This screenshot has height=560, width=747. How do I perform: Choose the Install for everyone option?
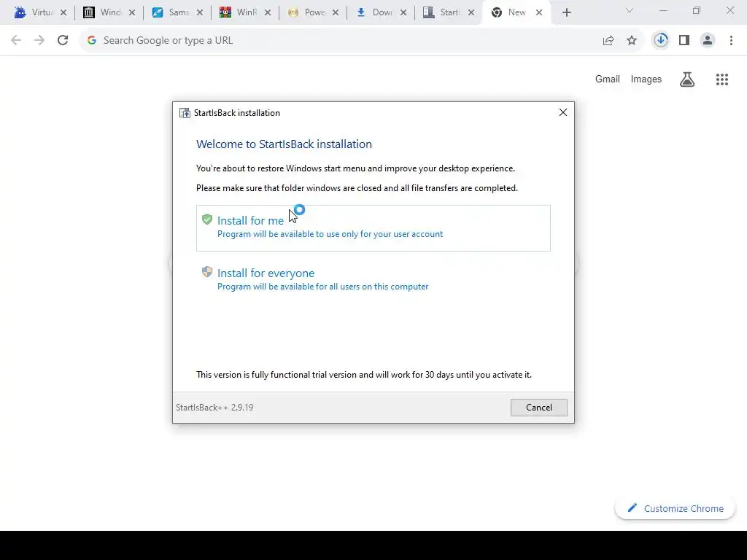coord(373,279)
